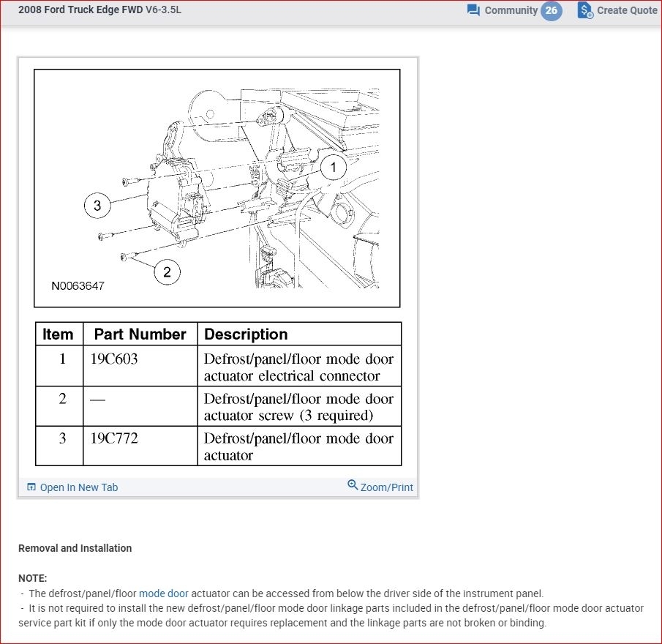The width and height of the screenshot is (662, 644).
Task: Click the Community chat bubble icon
Action: pyautogui.click(x=473, y=10)
